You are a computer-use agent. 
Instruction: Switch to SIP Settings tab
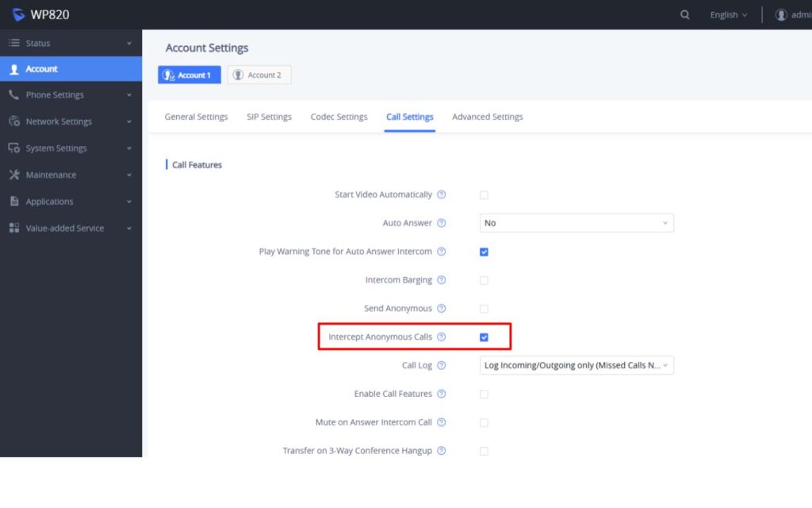point(270,117)
